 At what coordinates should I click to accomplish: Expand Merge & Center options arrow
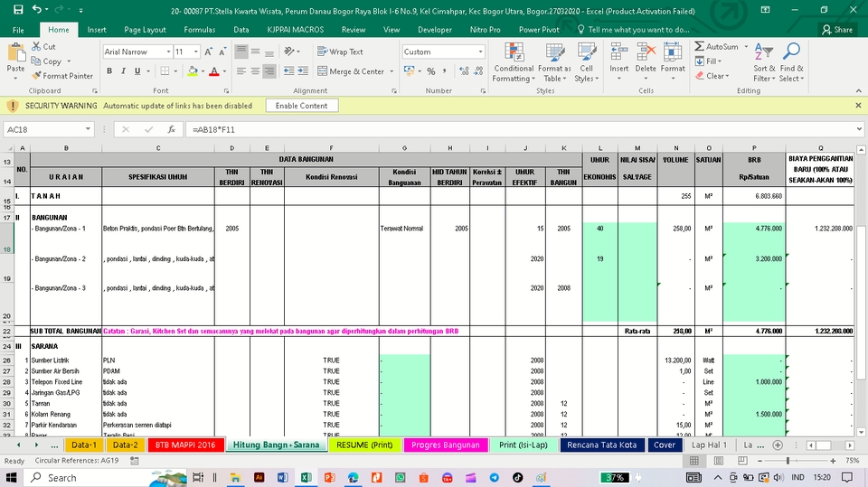coord(392,71)
